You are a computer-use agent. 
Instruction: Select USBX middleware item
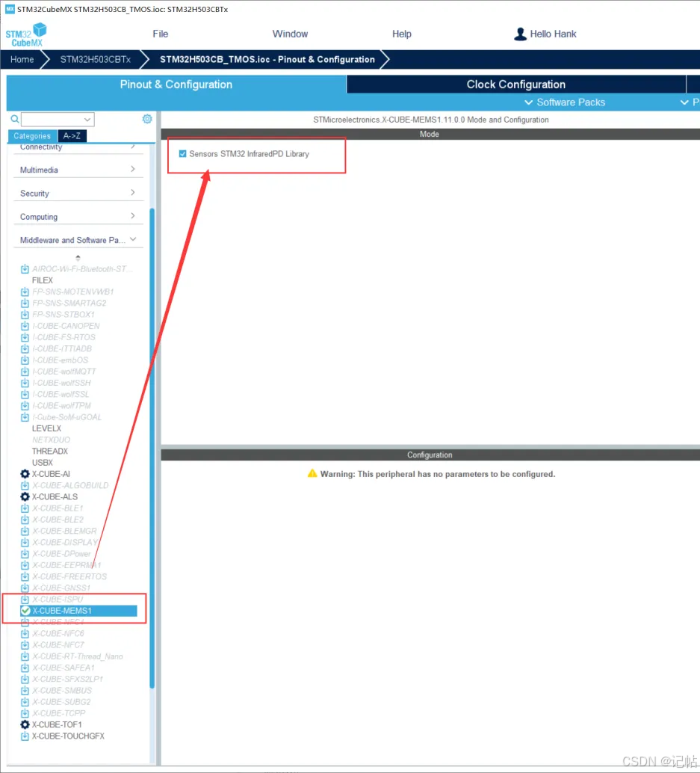point(43,463)
